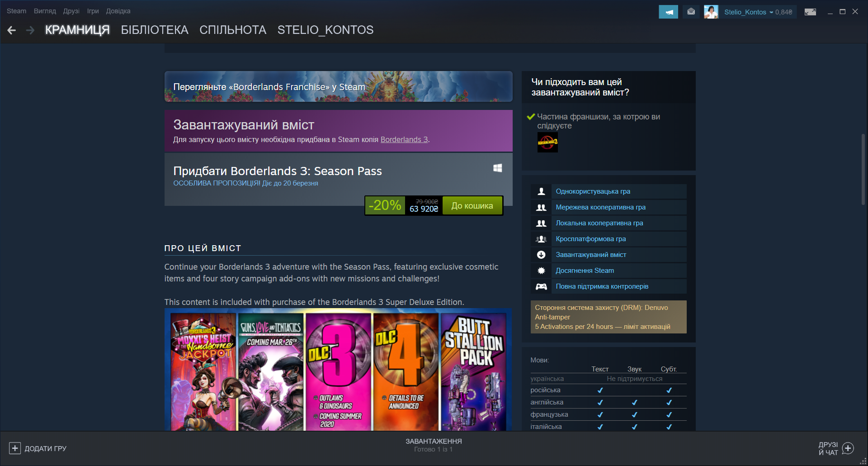868x466 pixels.
Task: Click the back navigation arrow
Action: [12, 30]
